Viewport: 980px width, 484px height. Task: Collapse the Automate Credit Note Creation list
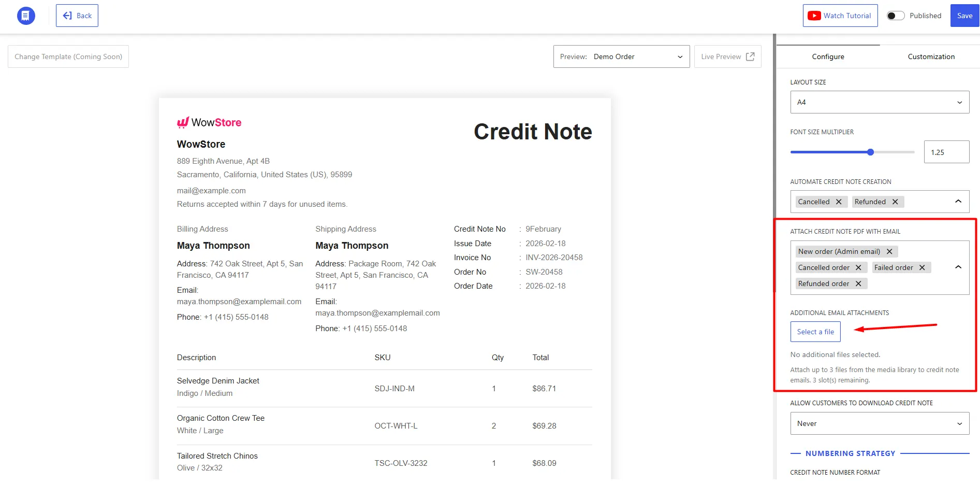(958, 202)
